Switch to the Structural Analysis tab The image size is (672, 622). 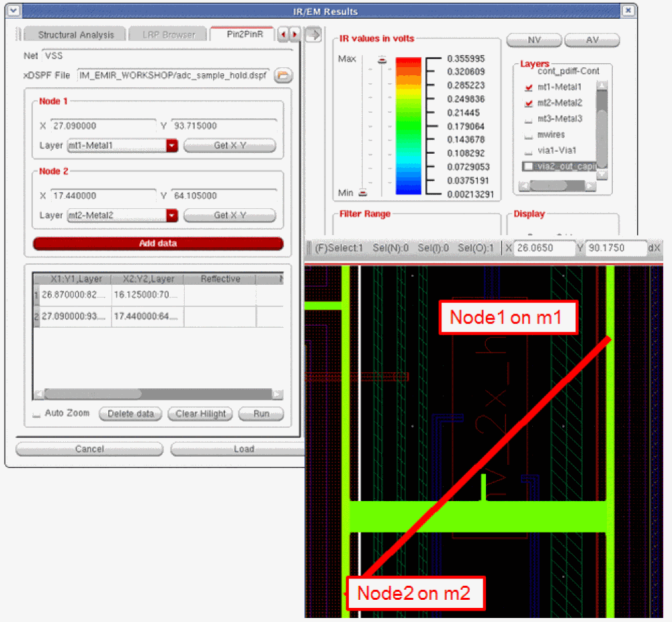coord(75,35)
